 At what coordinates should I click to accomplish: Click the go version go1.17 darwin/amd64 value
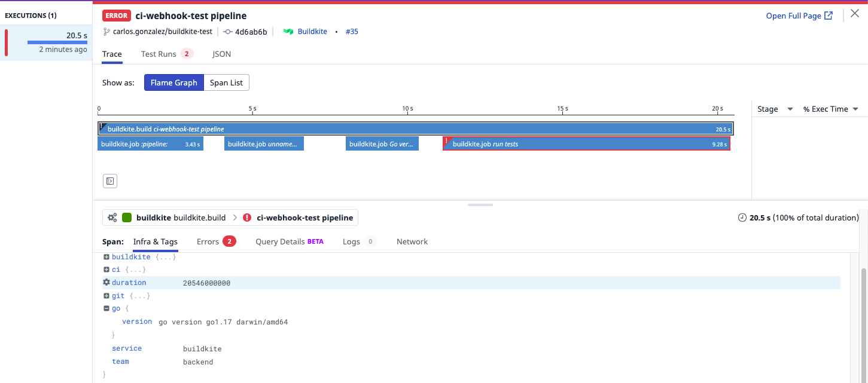point(223,322)
